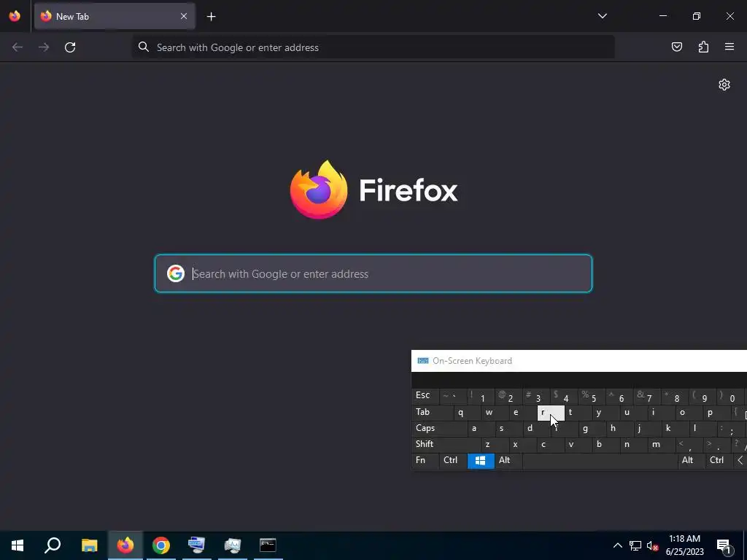This screenshot has width=747, height=560.
Task: Go forward using the forward arrow
Action: pos(44,47)
